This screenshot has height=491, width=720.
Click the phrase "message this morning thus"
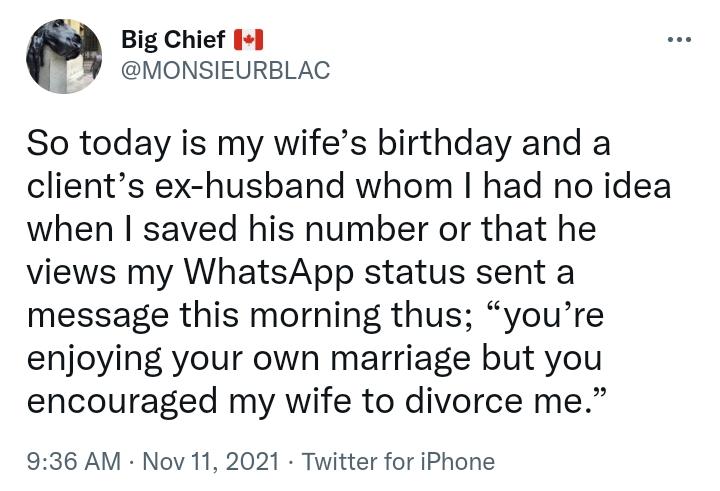pos(248,316)
